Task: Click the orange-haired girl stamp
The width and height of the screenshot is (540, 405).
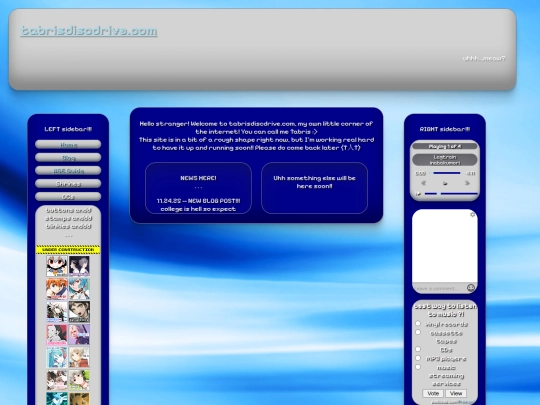Action: pos(57,289)
